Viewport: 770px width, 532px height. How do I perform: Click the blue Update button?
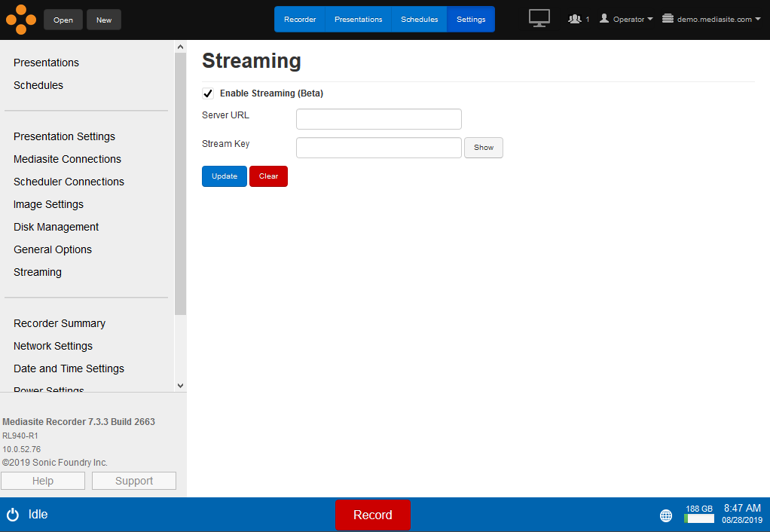[x=225, y=176]
